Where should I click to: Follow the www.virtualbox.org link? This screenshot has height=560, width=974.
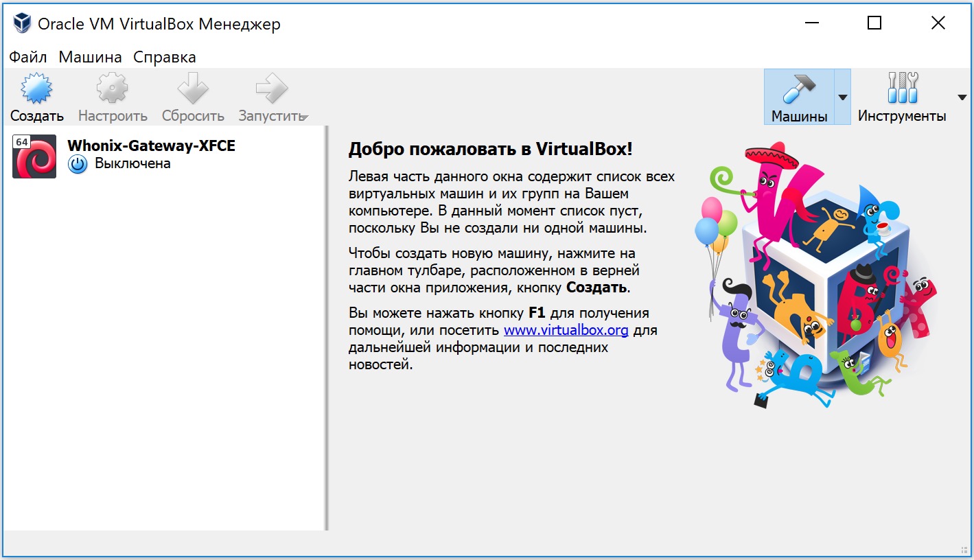[x=566, y=330]
